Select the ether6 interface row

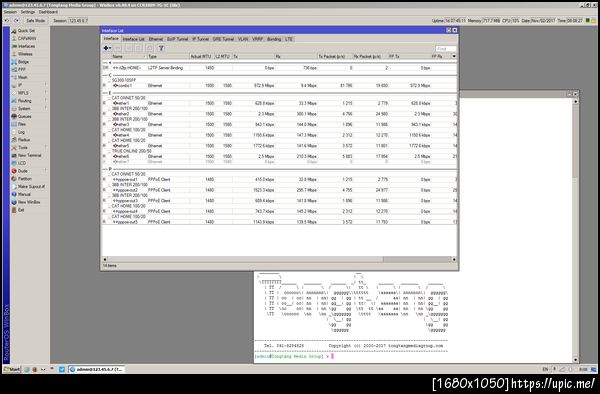click(x=279, y=156)
